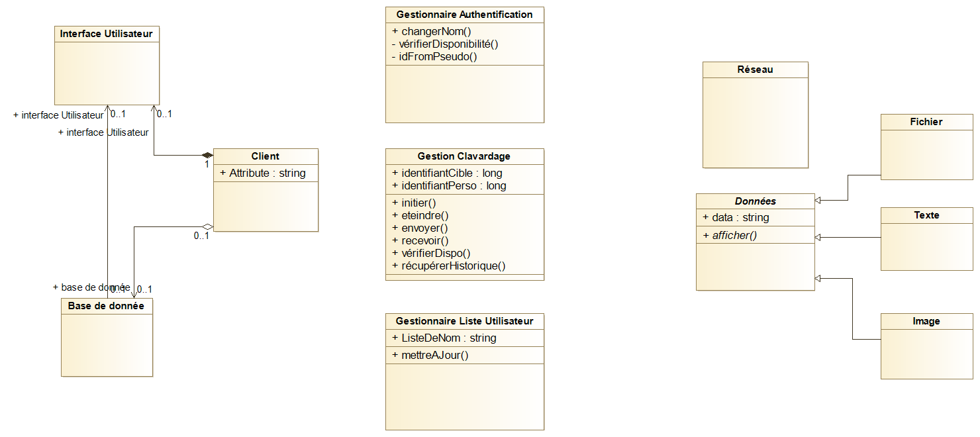Click the identifiantPerso : long attribute

(x=449, y=185)
